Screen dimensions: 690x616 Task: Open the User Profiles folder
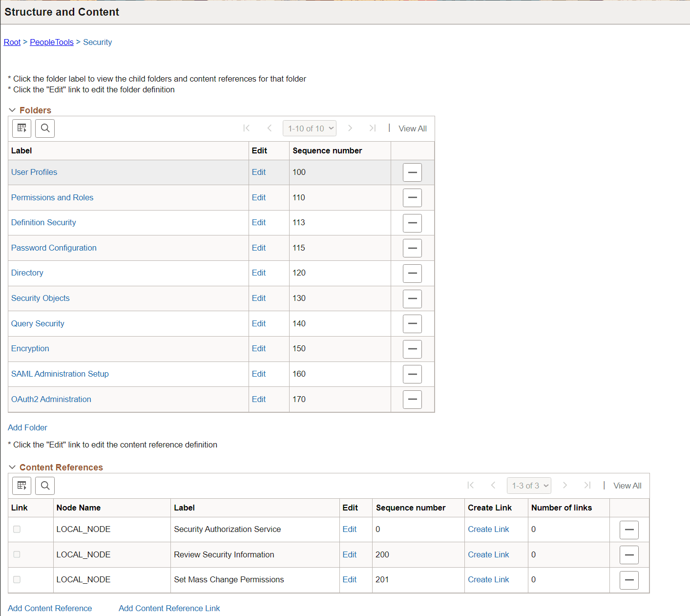(x=34, y=172)
